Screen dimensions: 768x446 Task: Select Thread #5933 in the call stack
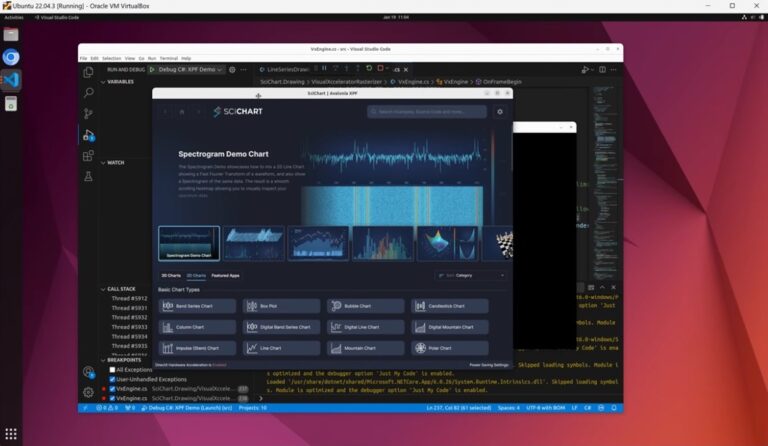click(129, 327)
